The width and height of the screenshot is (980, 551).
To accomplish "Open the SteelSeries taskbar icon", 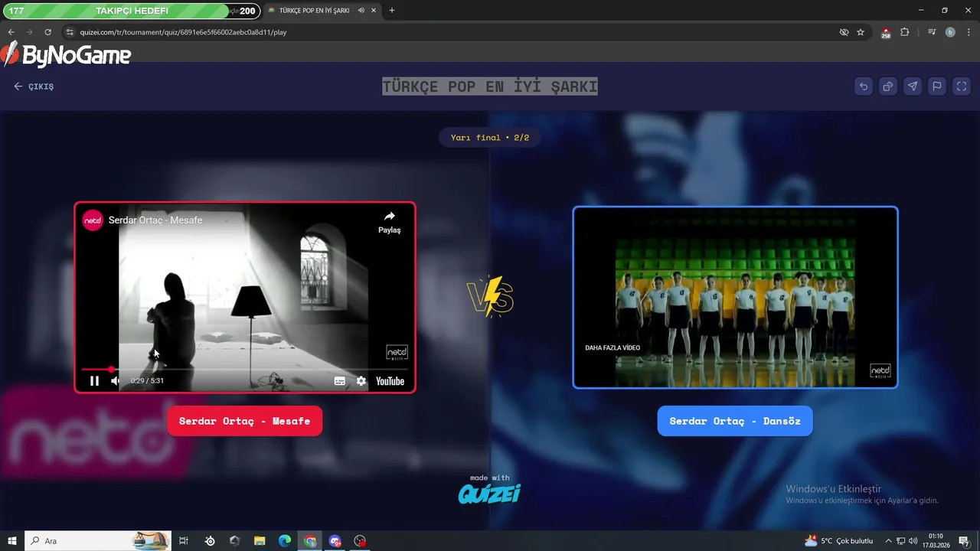I will tap(210, 541).
